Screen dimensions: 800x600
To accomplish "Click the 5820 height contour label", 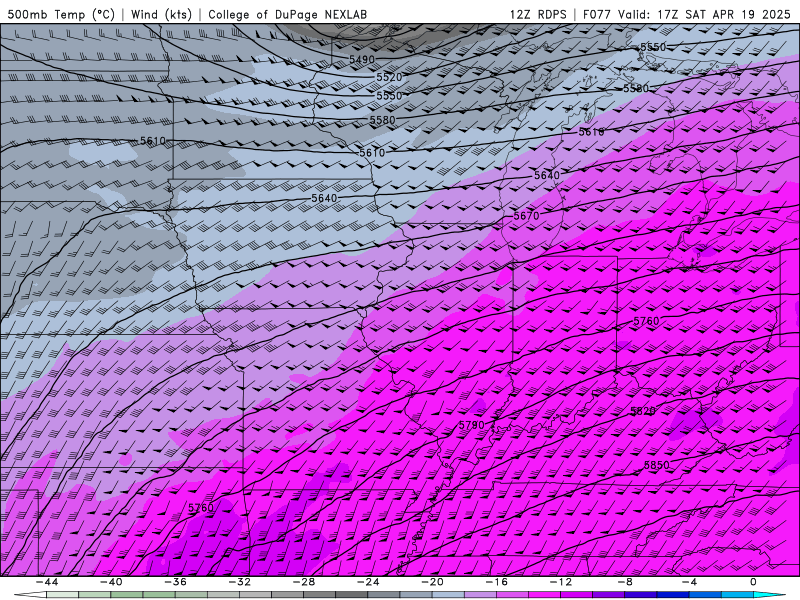I will click(x=643, y=411).
